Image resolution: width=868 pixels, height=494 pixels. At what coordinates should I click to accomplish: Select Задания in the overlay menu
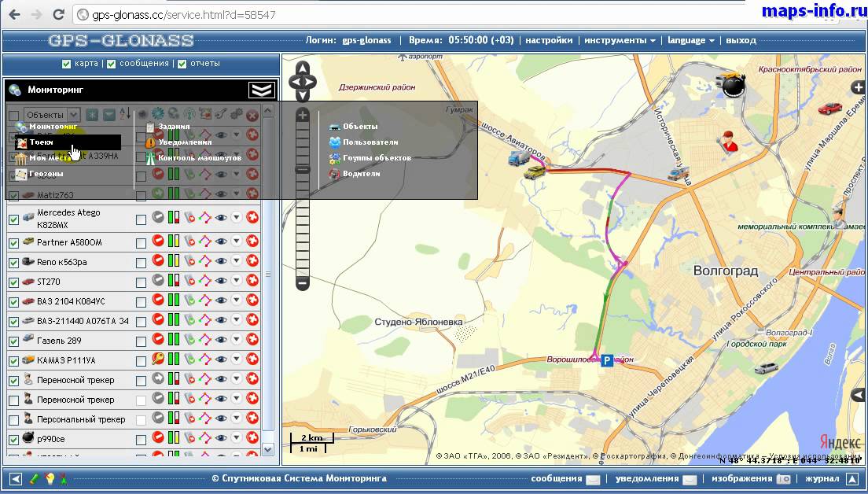point(174,127)
